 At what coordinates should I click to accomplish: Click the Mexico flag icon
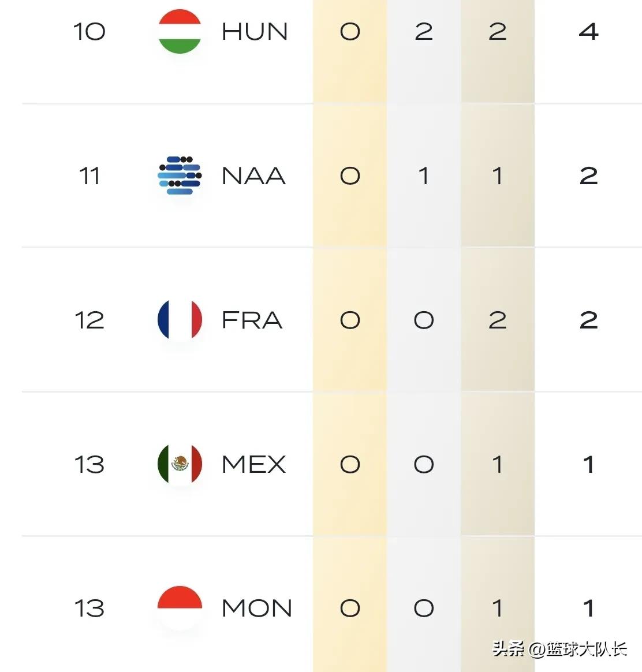coord(180,464)
